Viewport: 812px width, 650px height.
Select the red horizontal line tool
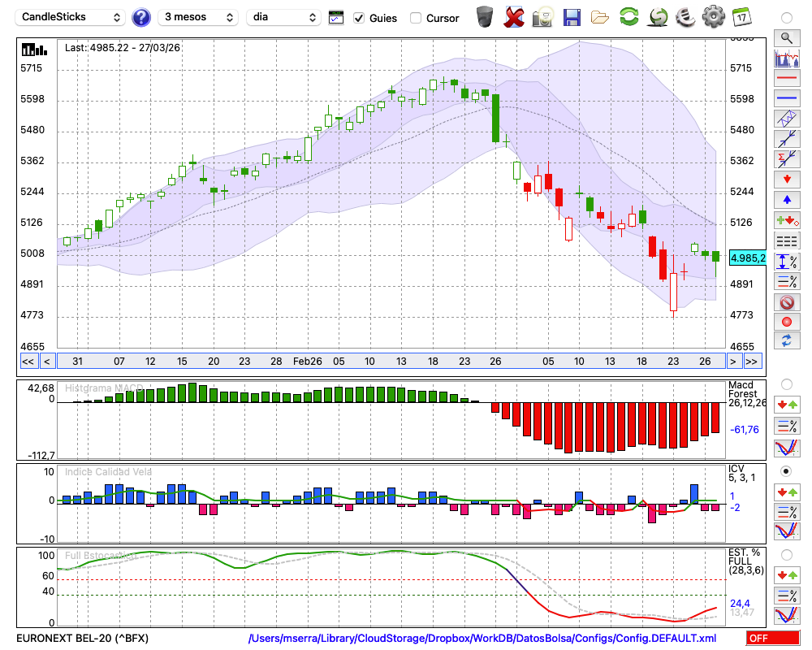[x=786, y=78]
